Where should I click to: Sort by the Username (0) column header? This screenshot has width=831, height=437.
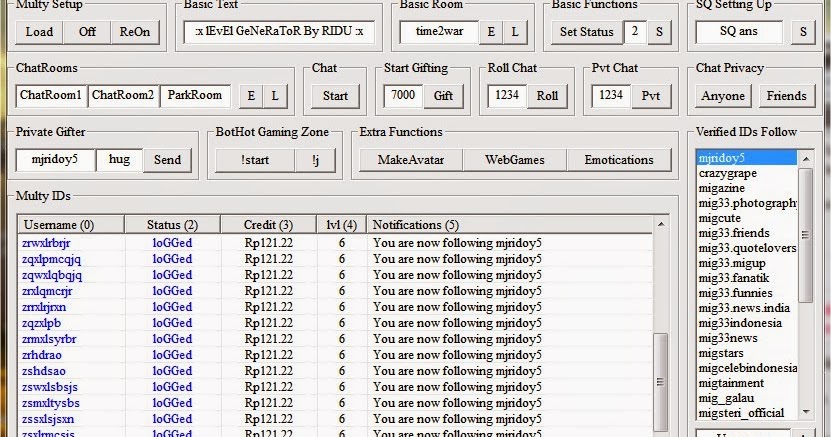71,225
